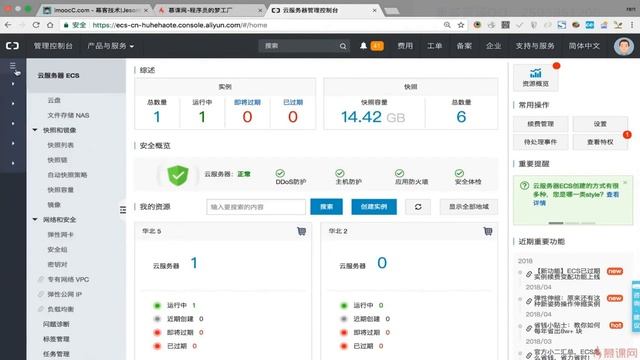This screenshot has width=640, height=360.
Task: Click the 华北 2 shopping cart icon
Action: pos(487,231)
